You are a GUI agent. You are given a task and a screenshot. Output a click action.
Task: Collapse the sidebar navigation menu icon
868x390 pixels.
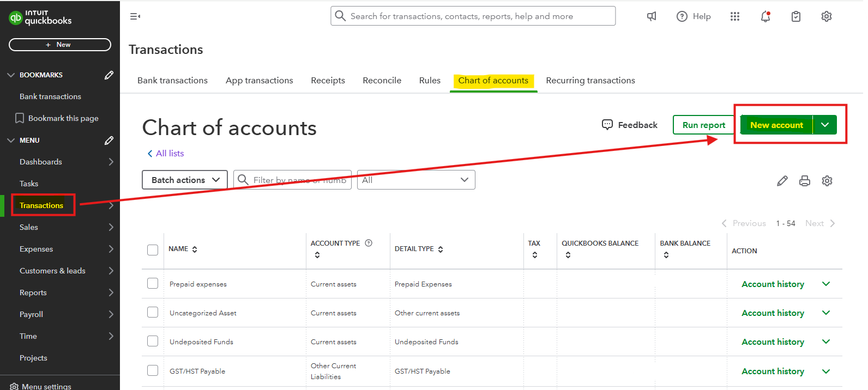[135, 16]
